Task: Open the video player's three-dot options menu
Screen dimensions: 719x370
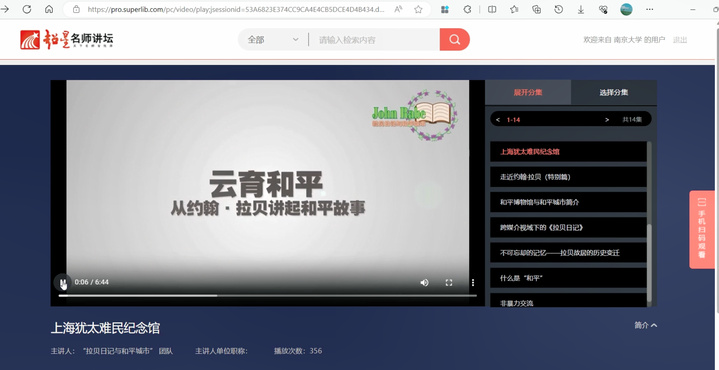Action: click(473, 282)
